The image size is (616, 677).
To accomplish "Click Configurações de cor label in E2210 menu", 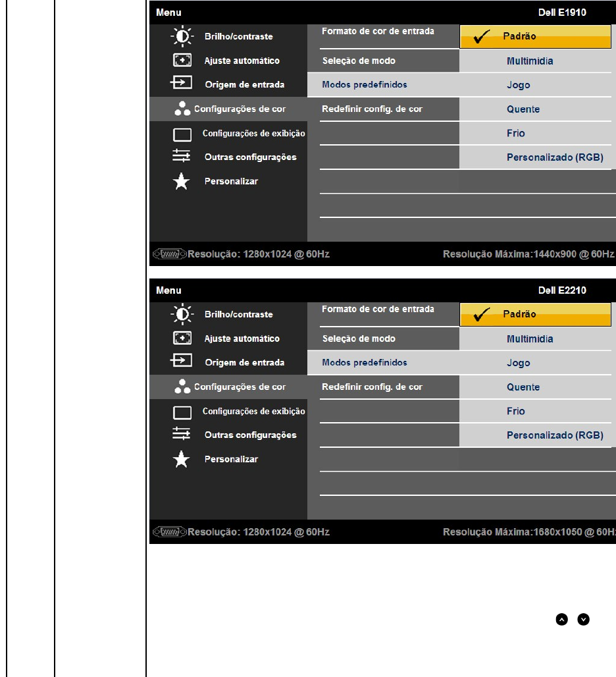I will tap(240, 387).
